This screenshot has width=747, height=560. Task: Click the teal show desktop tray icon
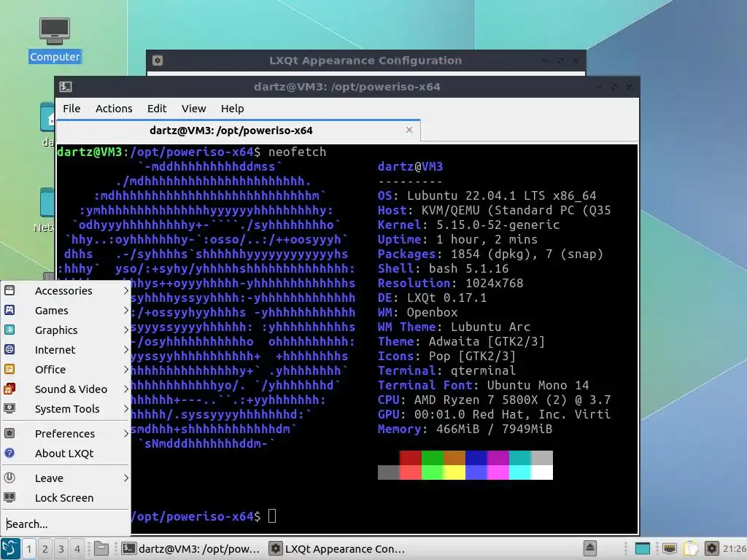pos(643,549)
